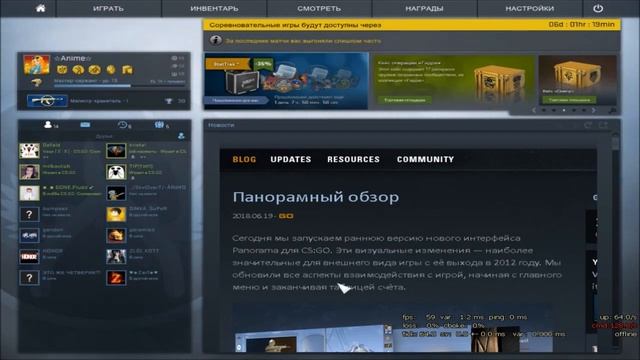Open the НАСТРОЙКИ menu

[x=530, y=9]
